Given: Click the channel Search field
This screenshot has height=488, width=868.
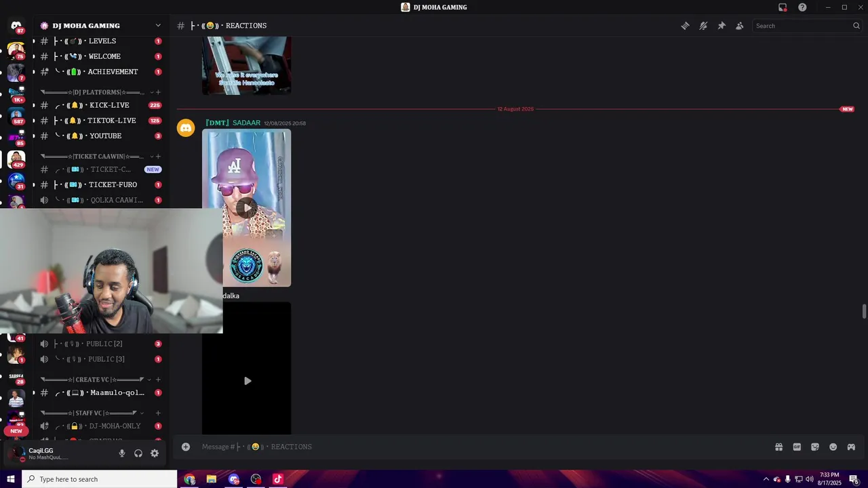Looking at the screenshot, I should [x=807, y=26].
